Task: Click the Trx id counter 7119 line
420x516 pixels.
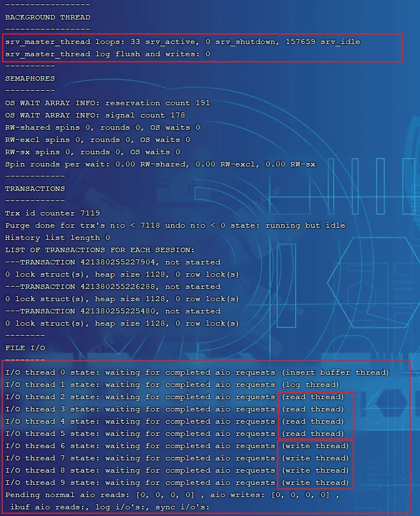Action: coord(52,213)
